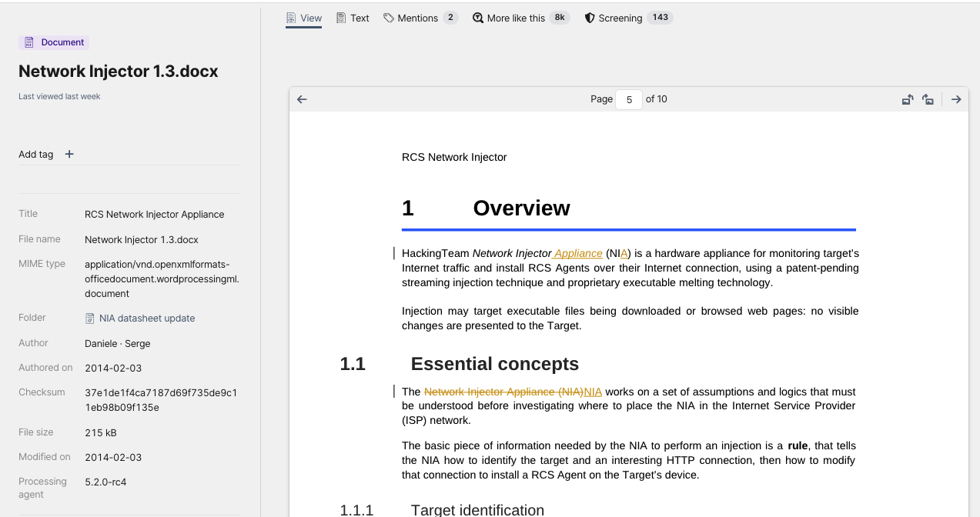The height and width of the screenshot is (517, 980).
Task: Open the Screening tab
Action: (628, 18)
